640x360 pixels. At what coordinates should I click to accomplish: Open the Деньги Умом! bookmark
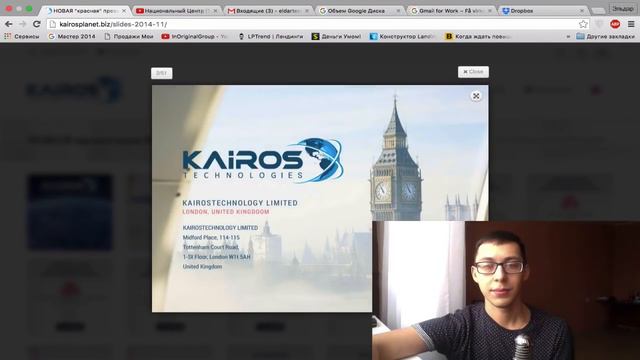tap(336, 37)
